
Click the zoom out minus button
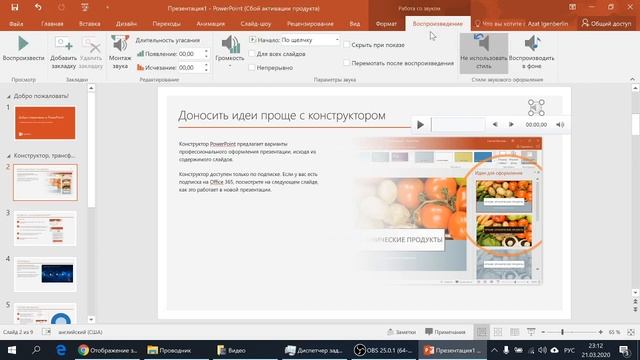(543, 332)
